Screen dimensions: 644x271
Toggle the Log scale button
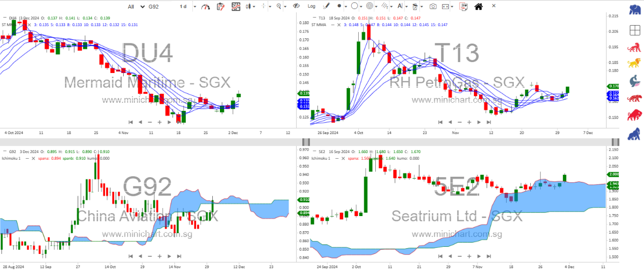[311, 7]
